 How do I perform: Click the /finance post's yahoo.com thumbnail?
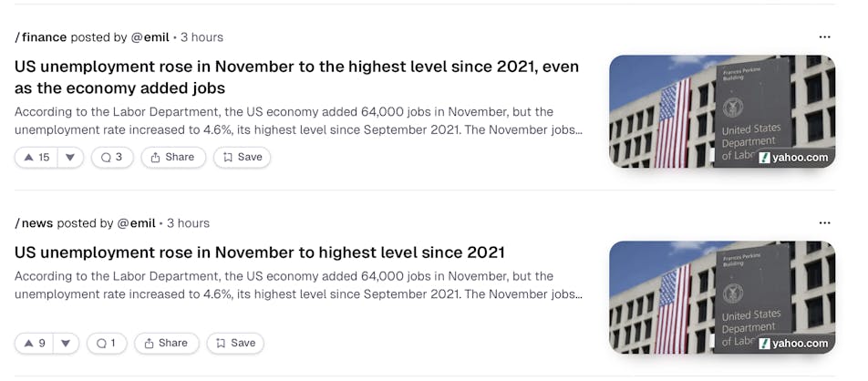click(x=721, y=111)
